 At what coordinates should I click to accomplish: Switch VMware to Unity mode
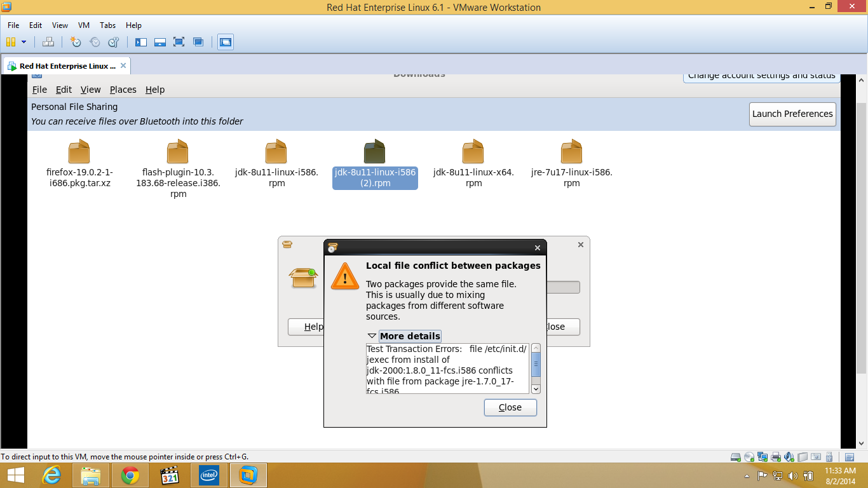pyautogui.click(x=198, y=42)
